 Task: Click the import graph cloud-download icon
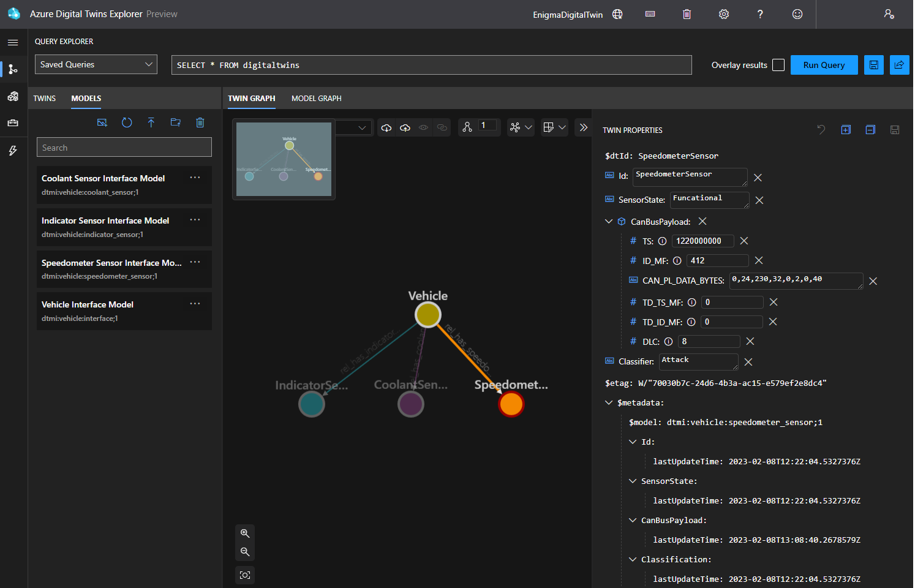pos(386,127)
